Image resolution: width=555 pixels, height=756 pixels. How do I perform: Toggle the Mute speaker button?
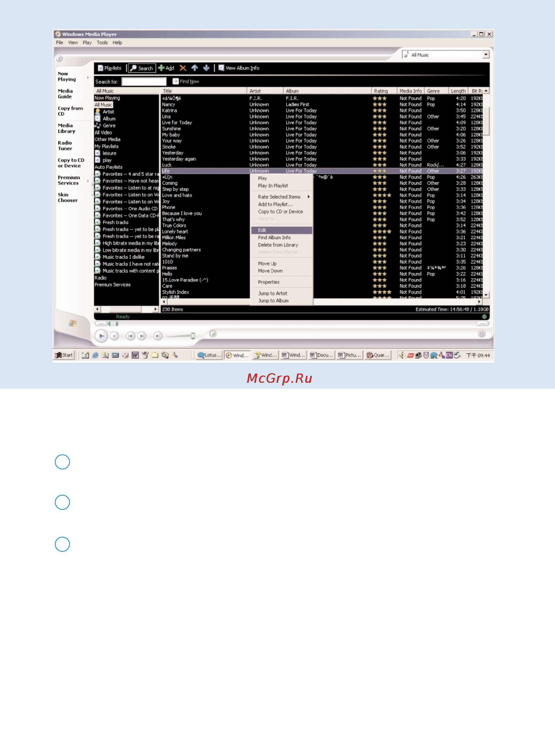click(158, 336)
